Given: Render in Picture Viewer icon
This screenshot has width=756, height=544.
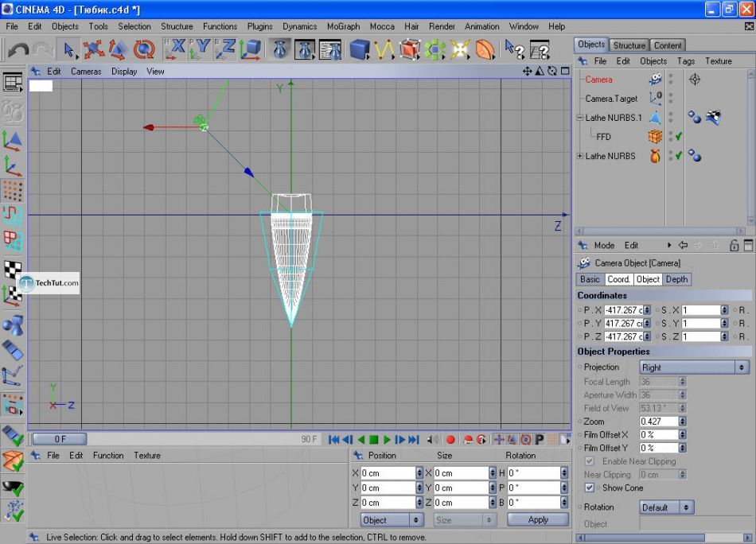Looking at the screenshot, I should 305,49.
